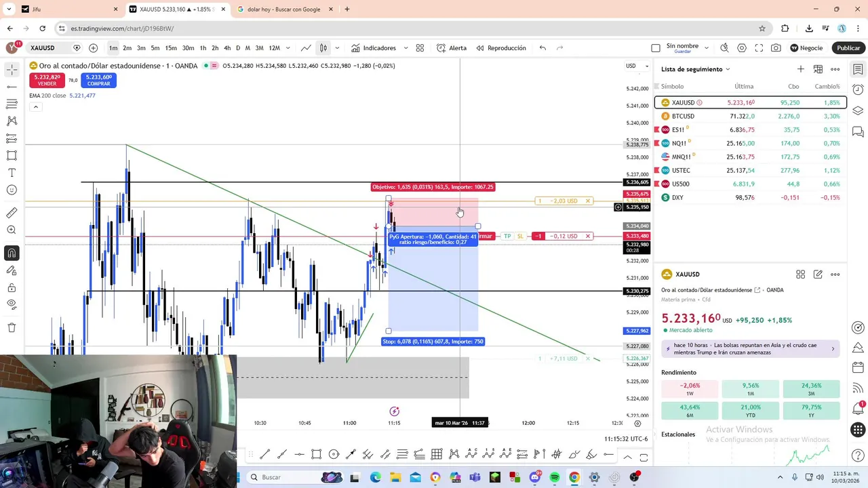The image size is (868, 488).
Task: Switch to the D daily timeframe
Action: tap(238, 48)
